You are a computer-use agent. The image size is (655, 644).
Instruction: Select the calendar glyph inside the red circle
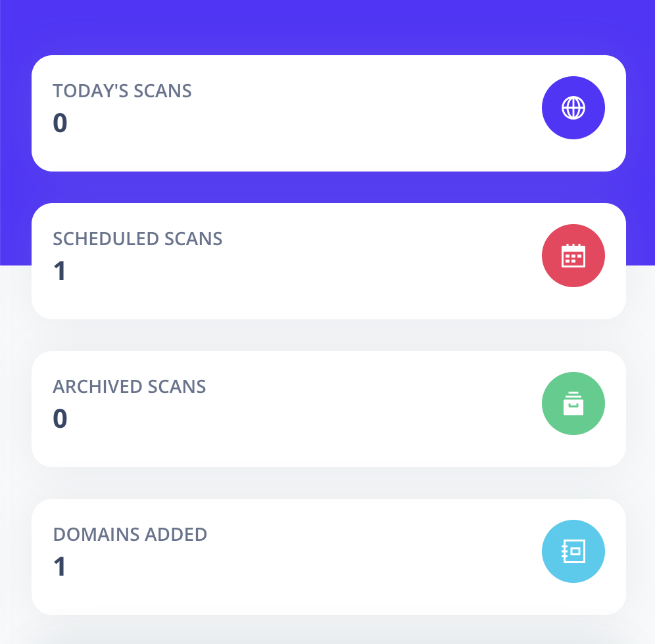point(573,256)
